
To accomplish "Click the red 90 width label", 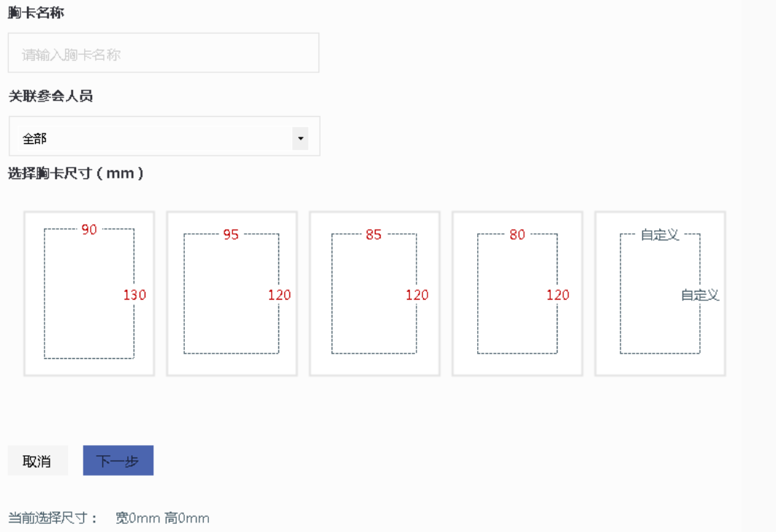I will (89, 230).
